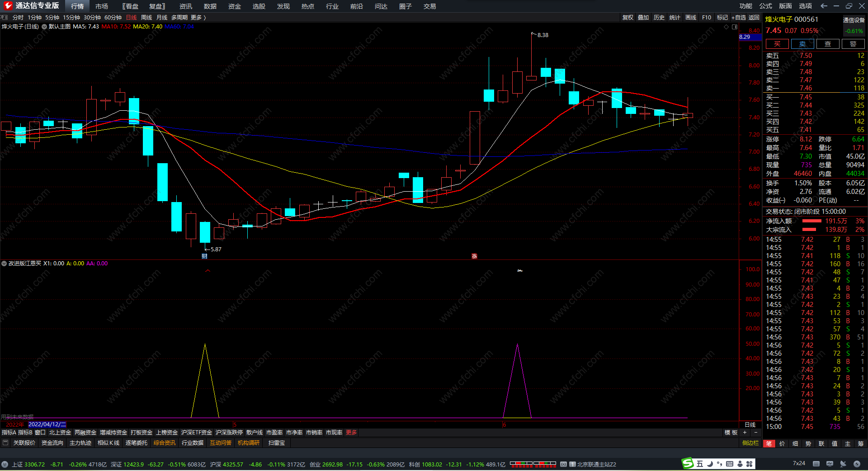This screenshot has height=471, width=868.
Task: Switch tick panel to 主 view
Action: (848, 444)
